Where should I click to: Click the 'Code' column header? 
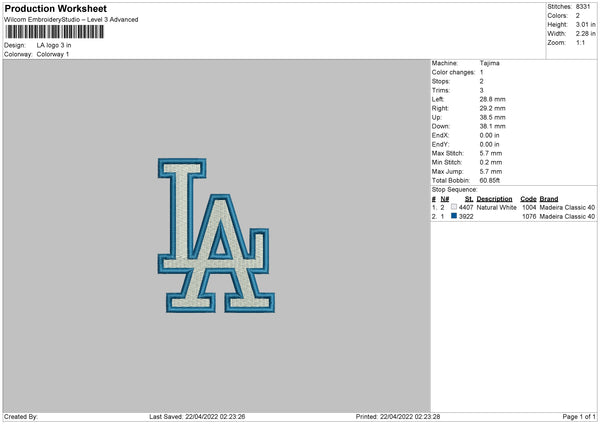click(x=528, y=199)
